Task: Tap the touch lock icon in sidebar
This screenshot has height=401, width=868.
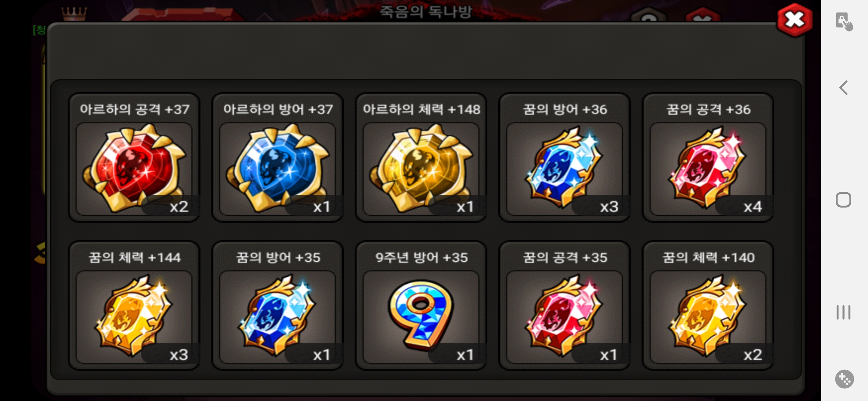Action: point(844,22)
